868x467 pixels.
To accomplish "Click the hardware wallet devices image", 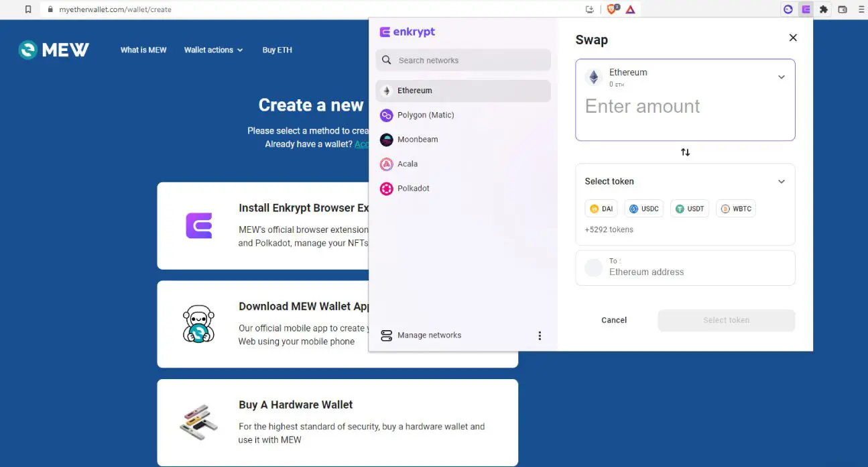I will [198, 422].
